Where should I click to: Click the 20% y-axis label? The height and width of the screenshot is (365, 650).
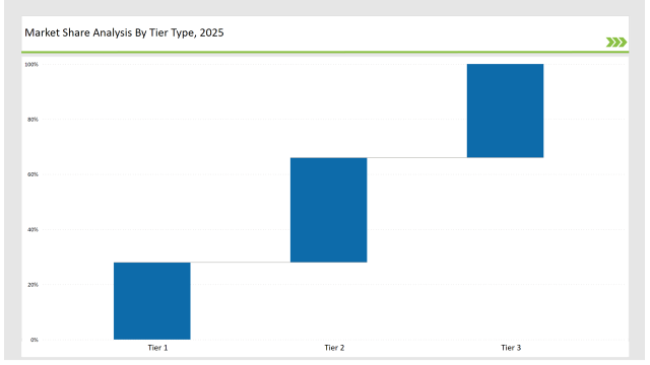coord(33,285)
